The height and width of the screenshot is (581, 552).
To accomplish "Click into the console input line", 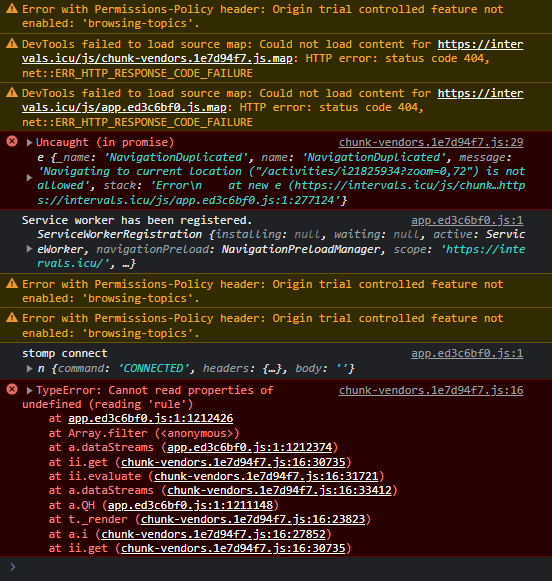I will (x=282, y=567).
